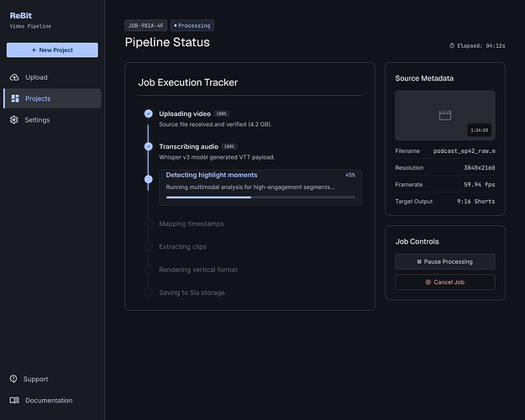This screenshot has width=525, height=420.
Task: Click the 100% badge on Transcribing audio
Action: [x=229, y=146]
